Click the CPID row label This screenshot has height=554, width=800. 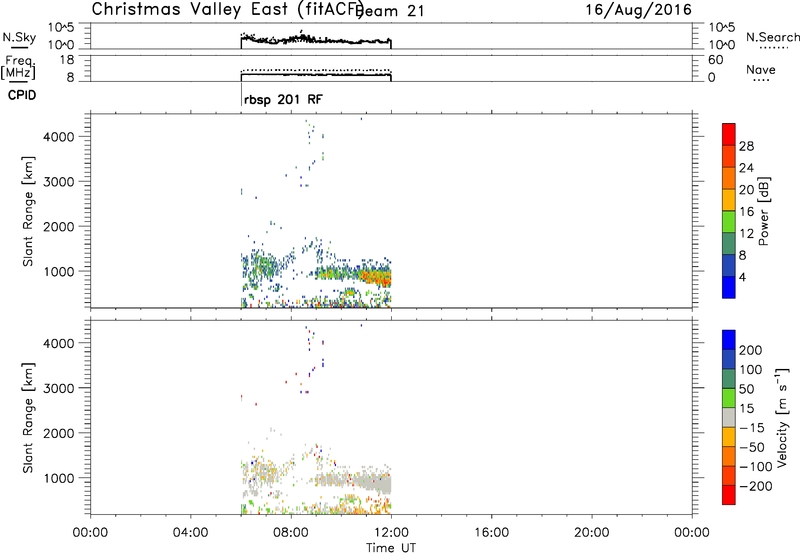pyautogui.click(x=22, y=95)
